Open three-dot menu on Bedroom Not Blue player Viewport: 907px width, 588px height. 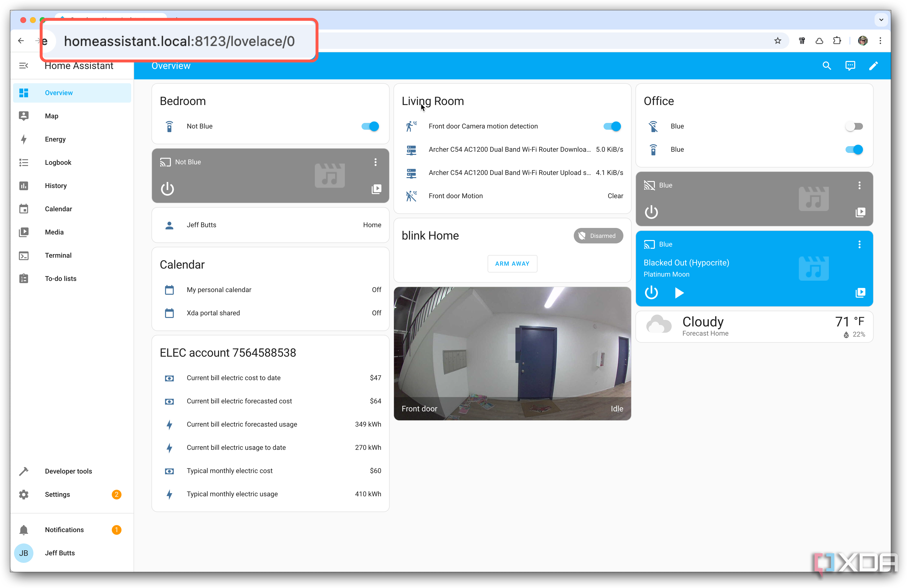point(375,162)
